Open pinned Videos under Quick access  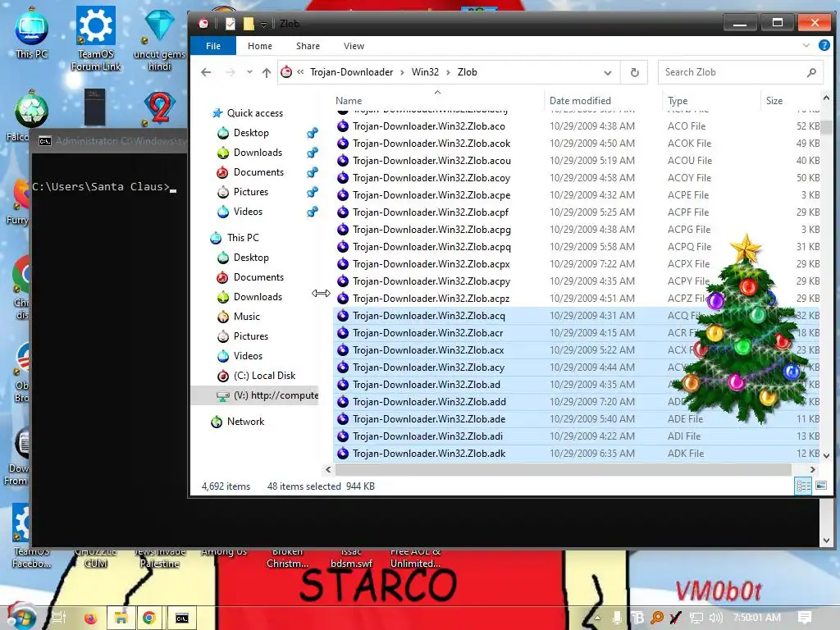coord(248,212)
